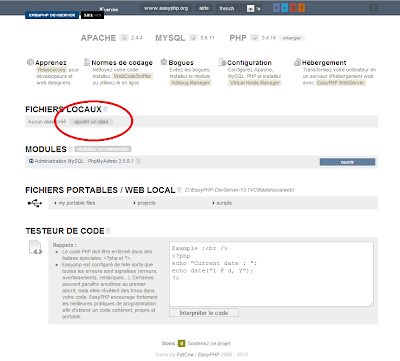Screen dimensions: 400x361
Task: Click help mark after PhpMyAdmin 3.5.8.1
Action: [x=138, y=161]
